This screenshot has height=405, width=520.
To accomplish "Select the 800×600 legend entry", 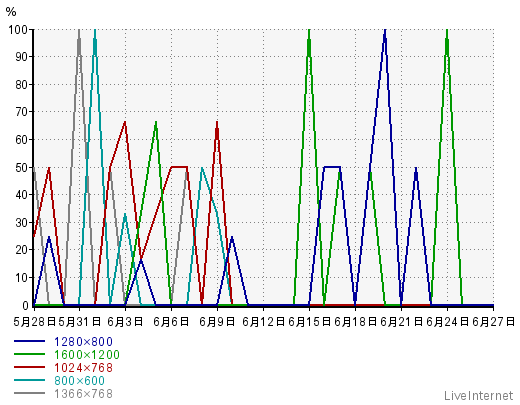I will (x=80, y=381).
